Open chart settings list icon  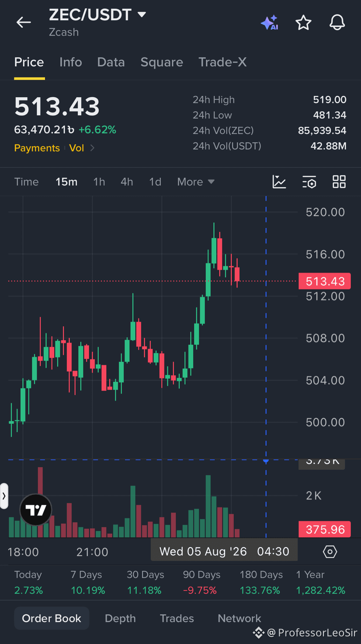[x=309, y=182]
